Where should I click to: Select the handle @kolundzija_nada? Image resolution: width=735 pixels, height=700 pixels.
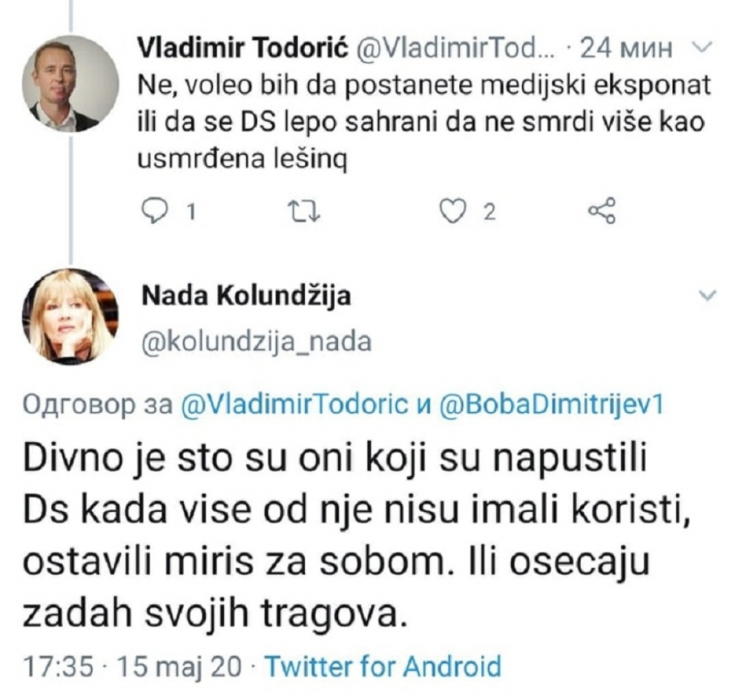tap(258, 343)
